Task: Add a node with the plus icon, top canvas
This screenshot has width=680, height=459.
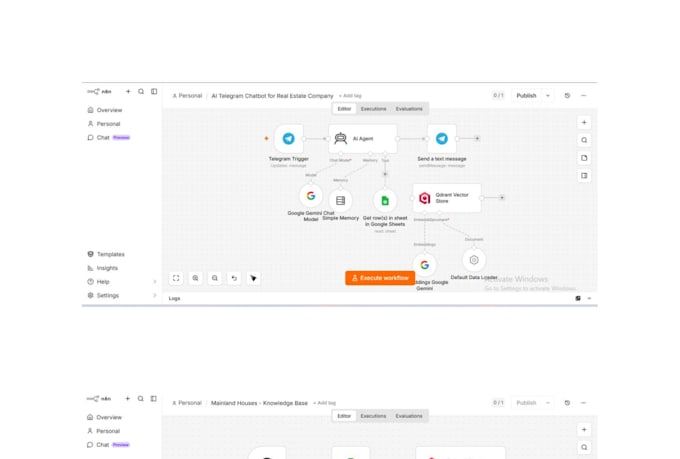Action: [x=584, y=122]
